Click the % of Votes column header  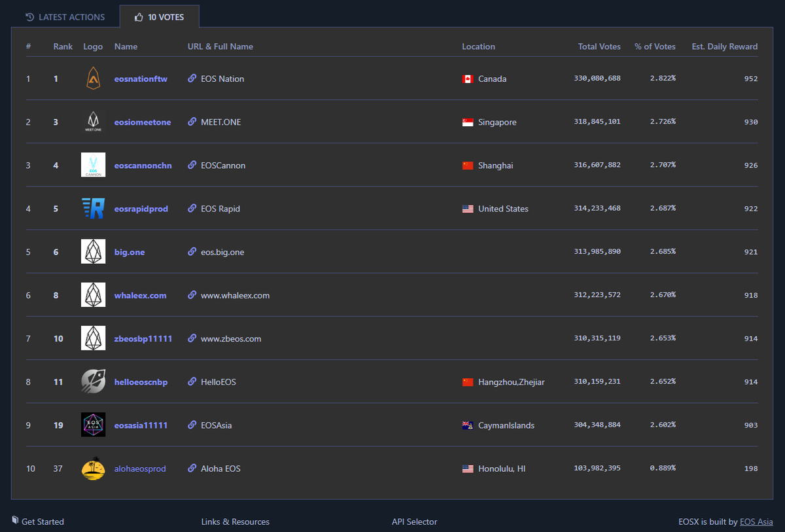[x=655, y=46]
